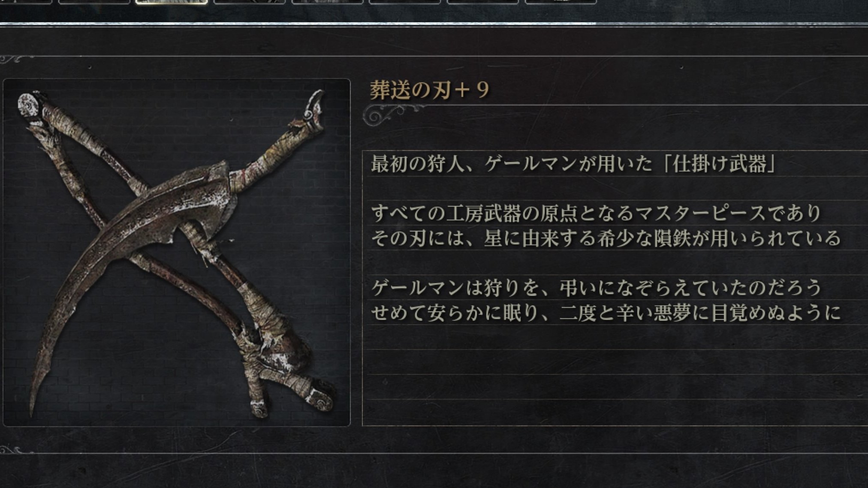Click the partially cut-off first item slot
868x488 pixels.
tap(26, 2)
